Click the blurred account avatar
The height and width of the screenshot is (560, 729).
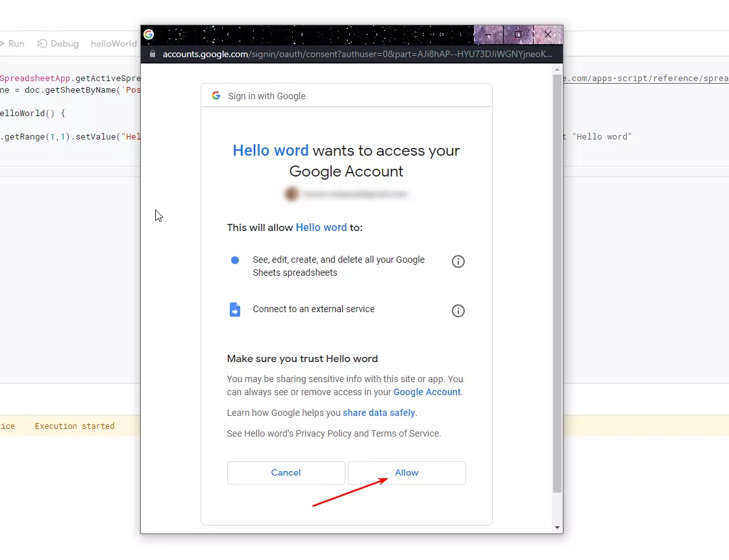[x=291, y=194]
